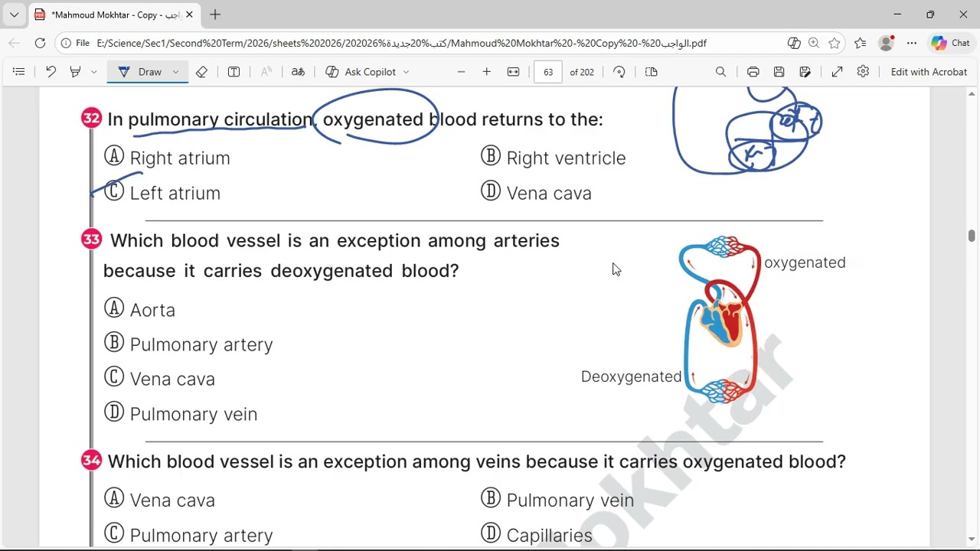Click Edit with Acrobat button
This screenshot has width=980, height=551.
coord(929,72)
